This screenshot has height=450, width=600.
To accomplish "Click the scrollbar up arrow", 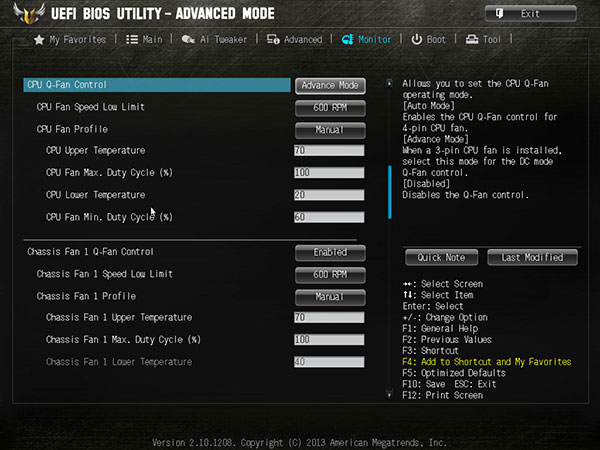I will pos(389,83).
